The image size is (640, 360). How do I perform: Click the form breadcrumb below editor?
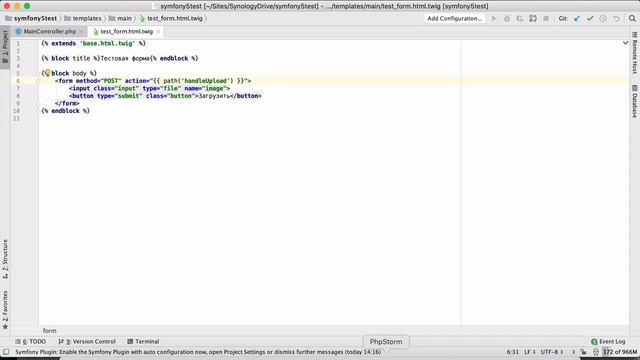pos(49,331)
